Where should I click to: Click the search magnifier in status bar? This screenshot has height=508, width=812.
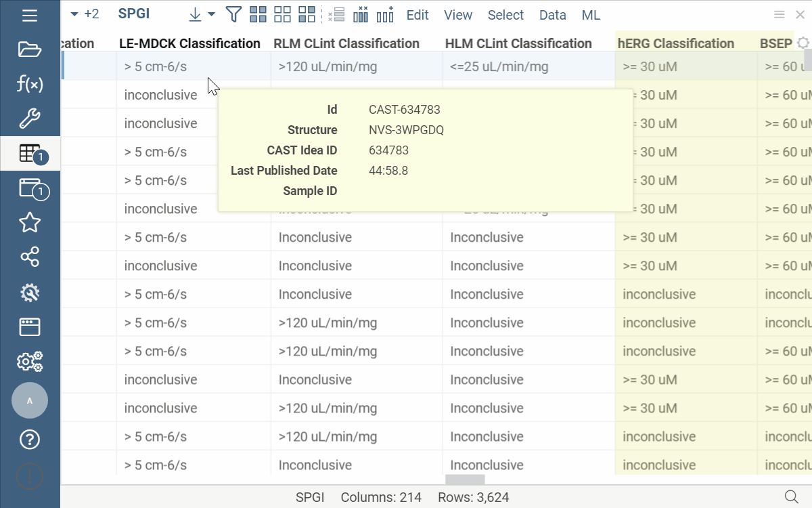point(790,496)
